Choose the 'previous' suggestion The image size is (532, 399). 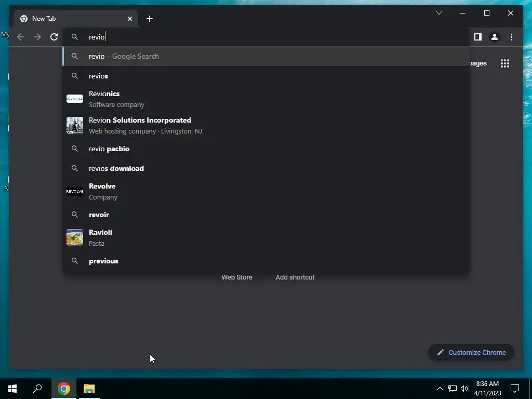pos(267,261)
